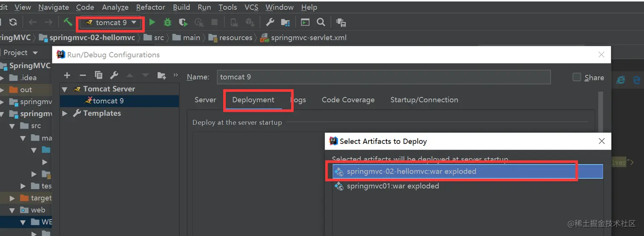
Task: Click Edit Templates wrench icon in dialog
Action: pyautogui.click(x=114, y=75)
